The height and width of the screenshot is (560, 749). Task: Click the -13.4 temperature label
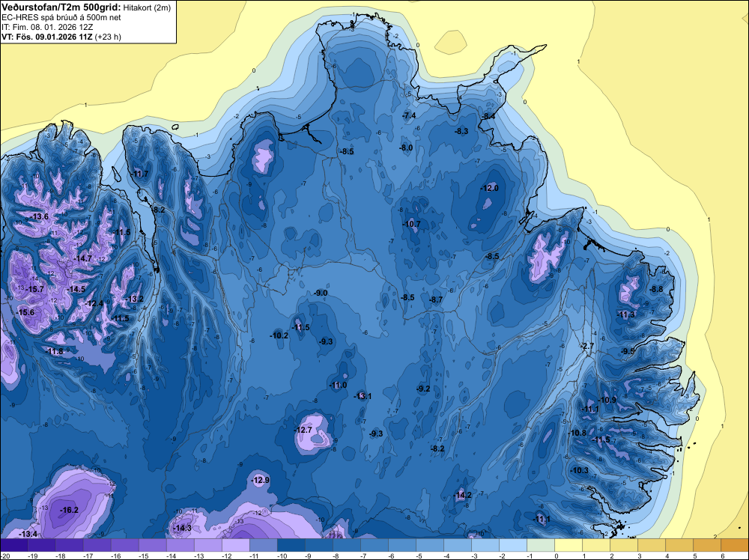pyautogui.click(x=28, y=535)
